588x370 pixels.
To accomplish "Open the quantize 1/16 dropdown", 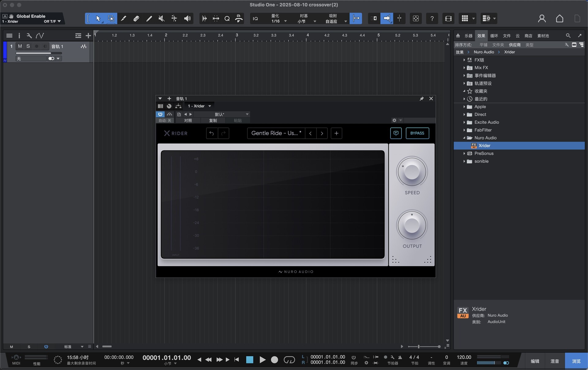I will click(x=279, y=21).
